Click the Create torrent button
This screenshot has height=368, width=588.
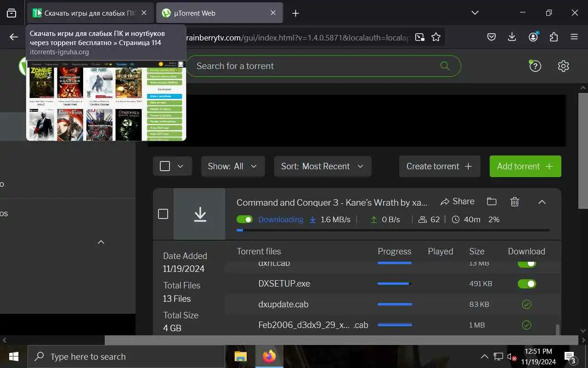440,166
